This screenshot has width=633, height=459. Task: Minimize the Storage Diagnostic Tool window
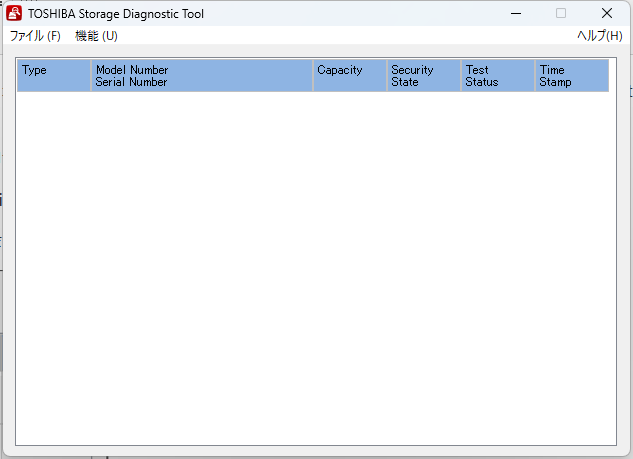tap(515, 14)
